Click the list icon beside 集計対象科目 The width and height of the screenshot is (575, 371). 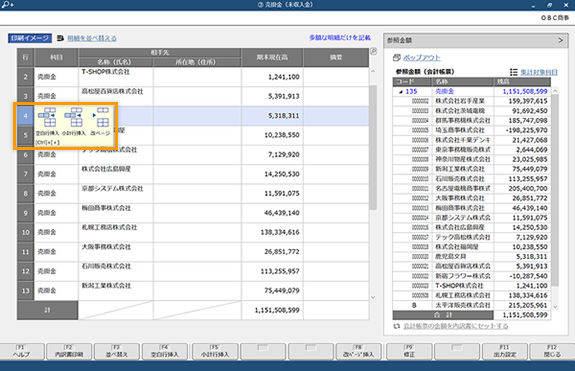tap(513, 72)
